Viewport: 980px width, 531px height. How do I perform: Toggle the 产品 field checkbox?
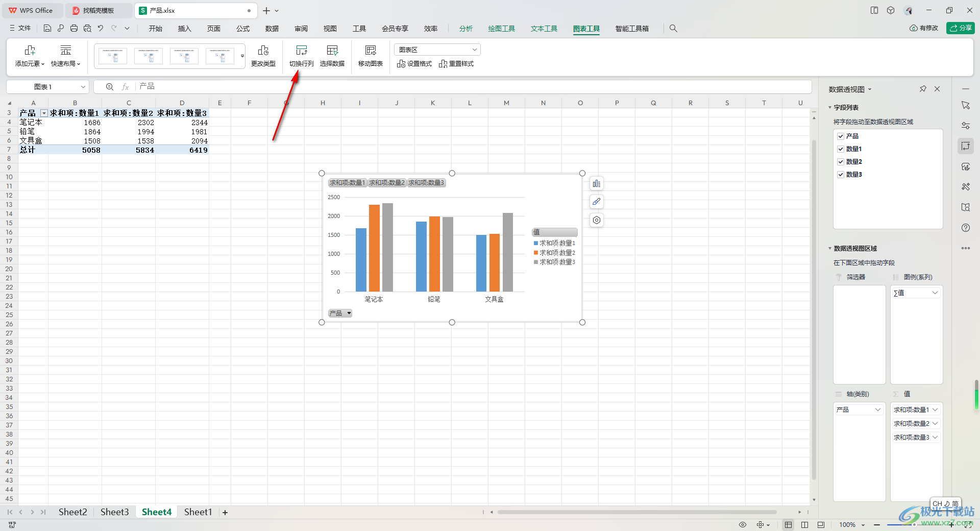pos(841,136)
